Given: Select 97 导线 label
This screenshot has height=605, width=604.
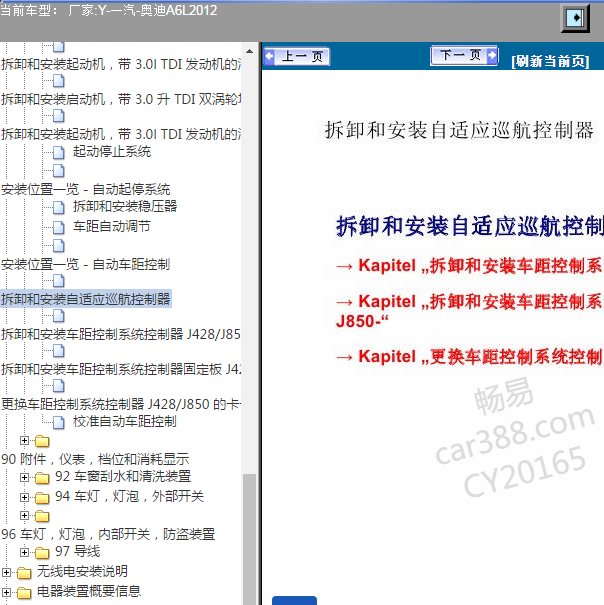Looking at the screenshot, I should tap(78, 551).
